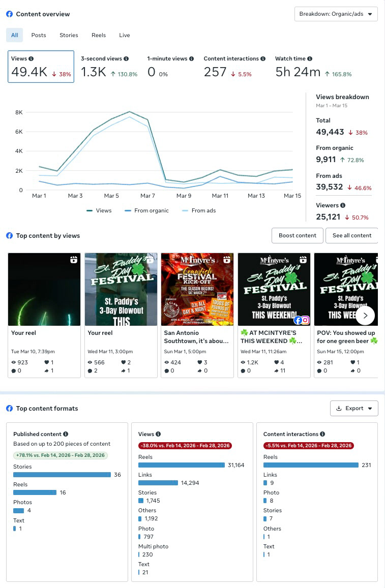
Task: Click info icon beside Published content
Action: pyautogui.click(x=66, y=434)
